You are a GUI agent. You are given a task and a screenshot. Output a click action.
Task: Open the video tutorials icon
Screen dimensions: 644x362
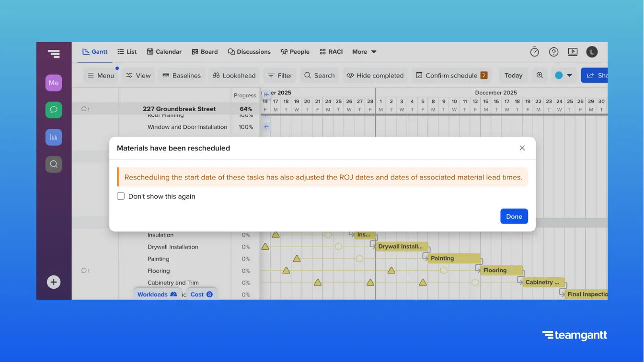point(573,52)
